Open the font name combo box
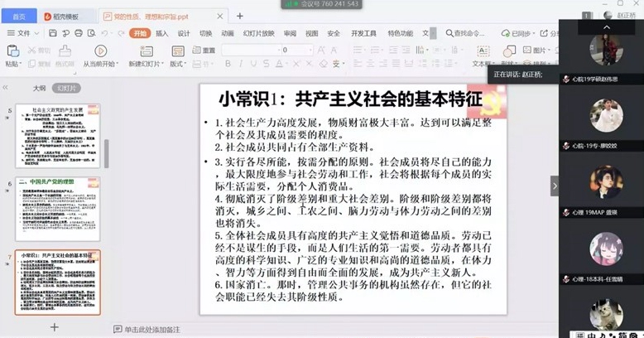This screenshot has height=338, width=644. (250, 51)
